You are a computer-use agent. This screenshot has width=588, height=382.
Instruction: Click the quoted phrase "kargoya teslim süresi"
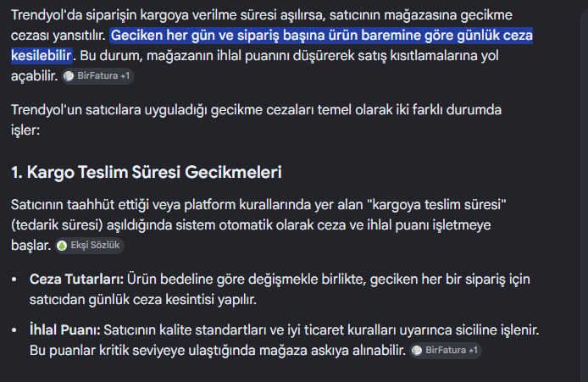tap(436, 205)
